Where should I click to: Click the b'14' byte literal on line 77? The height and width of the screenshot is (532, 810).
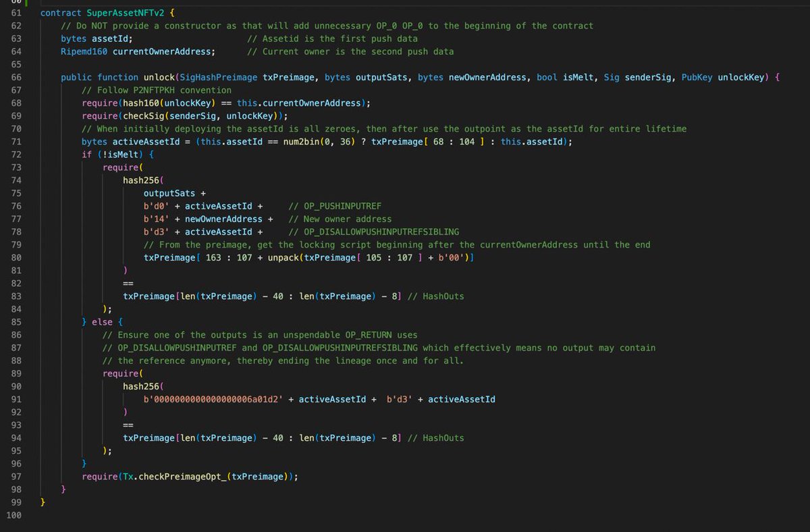pyautogui.click(x=157, y=219)
